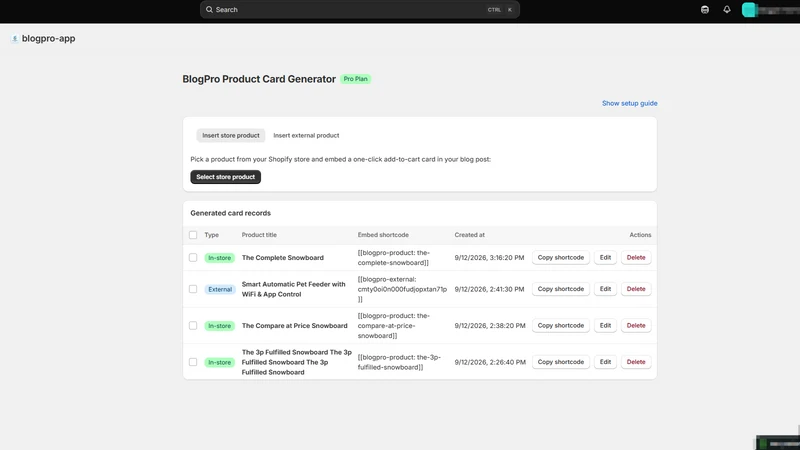
Task: Click The Complete Snowboard title
Action: coord(283,258)
